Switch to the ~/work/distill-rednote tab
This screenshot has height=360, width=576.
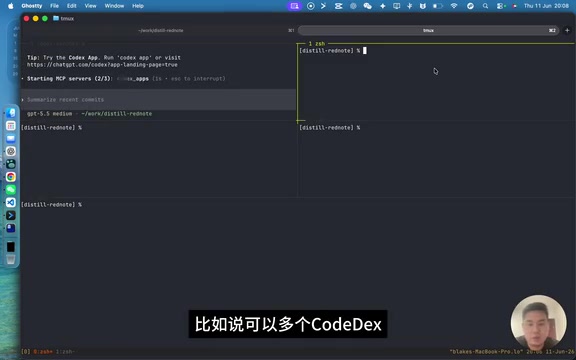tap(161, 30)
